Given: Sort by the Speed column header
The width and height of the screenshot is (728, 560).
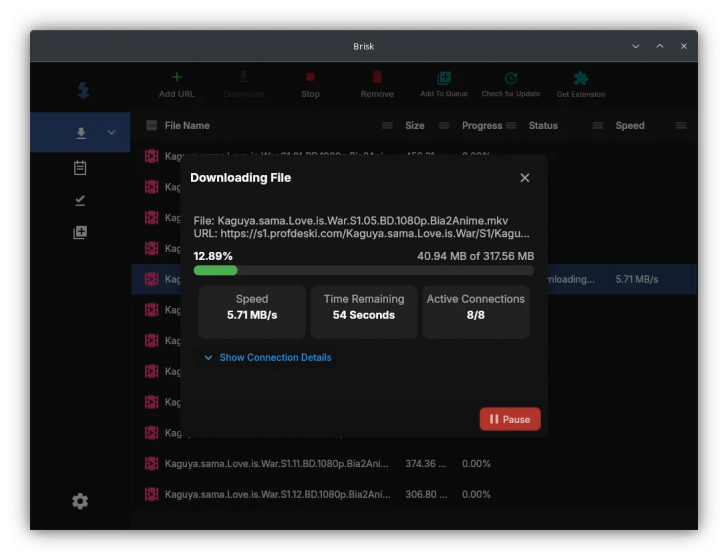Looking at the screenshot, I should tap(630, 126).
